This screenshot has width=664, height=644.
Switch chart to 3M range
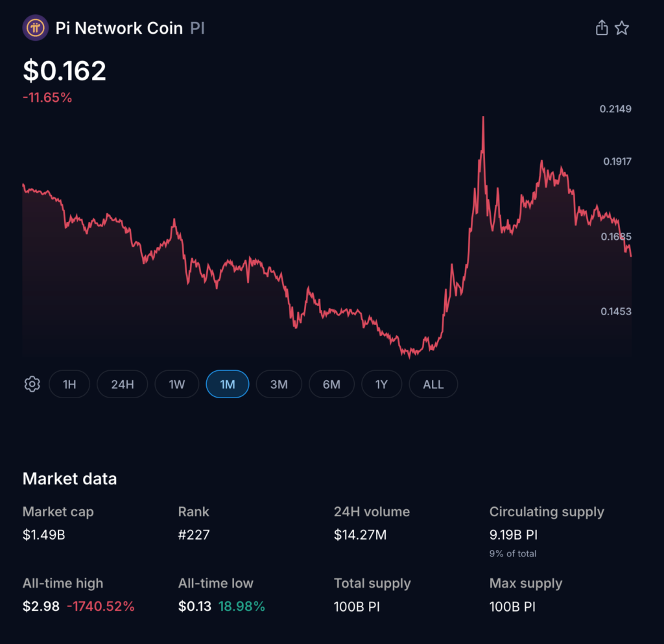pyautogui.click(x=279, y=384)
